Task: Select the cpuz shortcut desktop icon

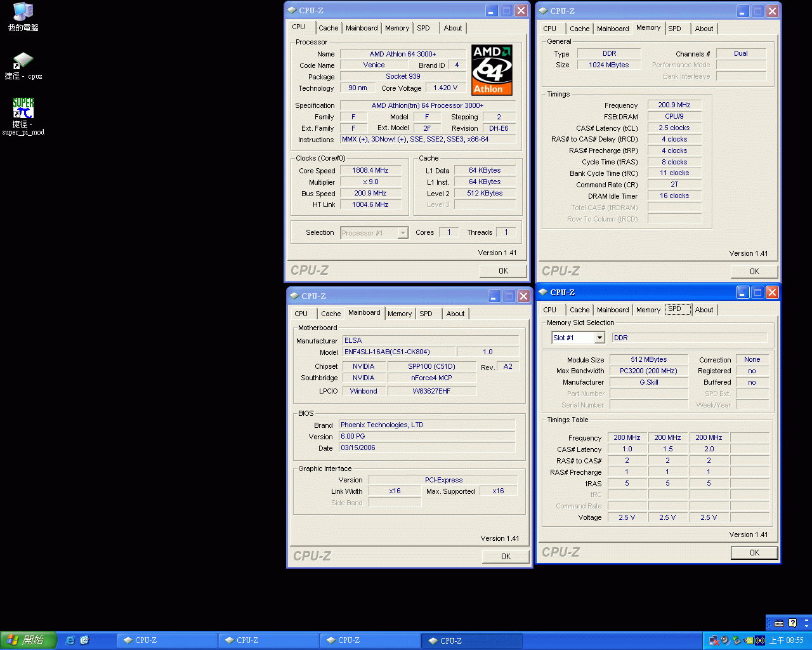Action: (23, 66)
